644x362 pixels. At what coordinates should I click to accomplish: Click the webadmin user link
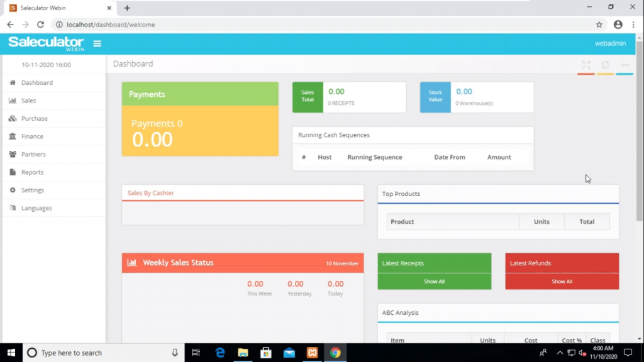[x=610, y=43]
